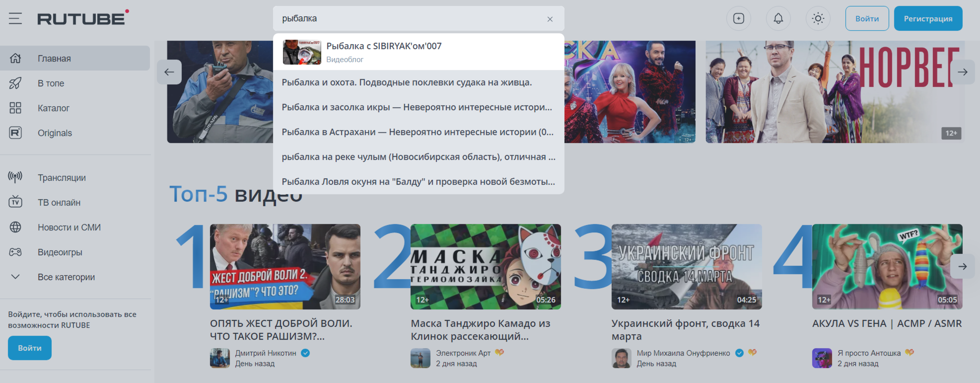The width and height of the screenshot is (980, 383).
Task: Select channel suggestion Рыбалка с SIBIRYAK'ом'007
Action: pos(419,52)
